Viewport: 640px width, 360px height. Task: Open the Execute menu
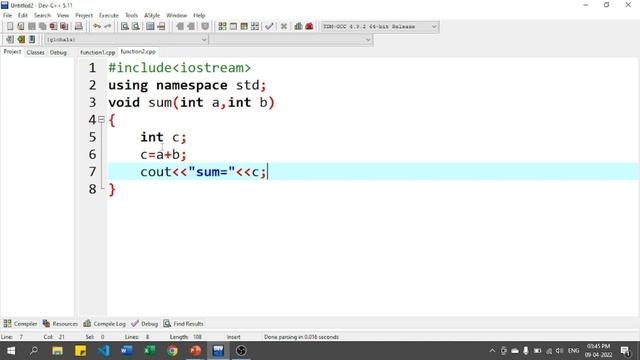[x=109, y=16]
